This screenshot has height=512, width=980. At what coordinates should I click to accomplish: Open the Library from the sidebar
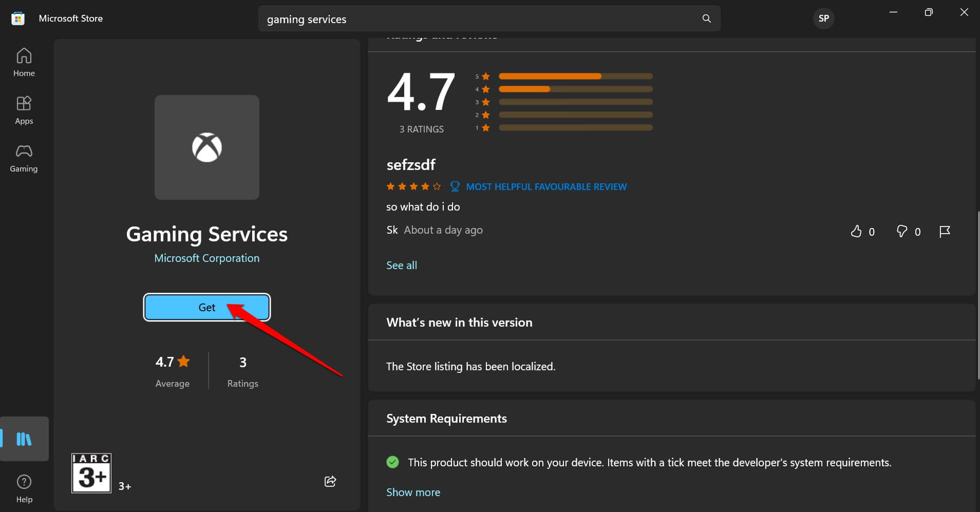coord(24,439)
